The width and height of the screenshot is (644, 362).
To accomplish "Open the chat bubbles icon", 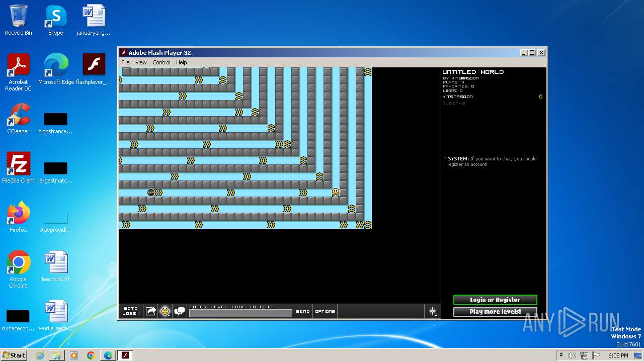I will [180, 311].
